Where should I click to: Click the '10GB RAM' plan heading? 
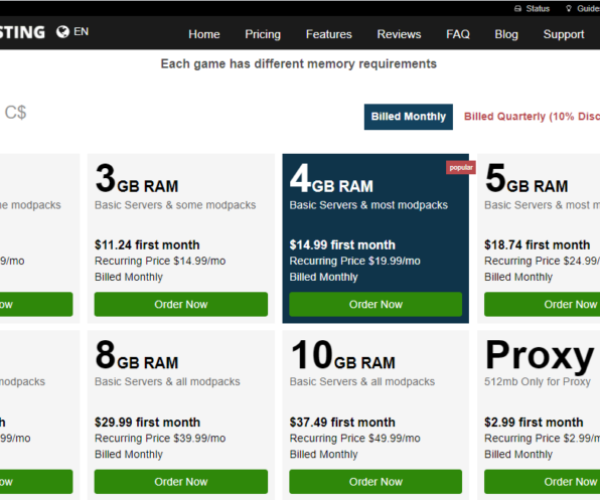pos(342,355)
